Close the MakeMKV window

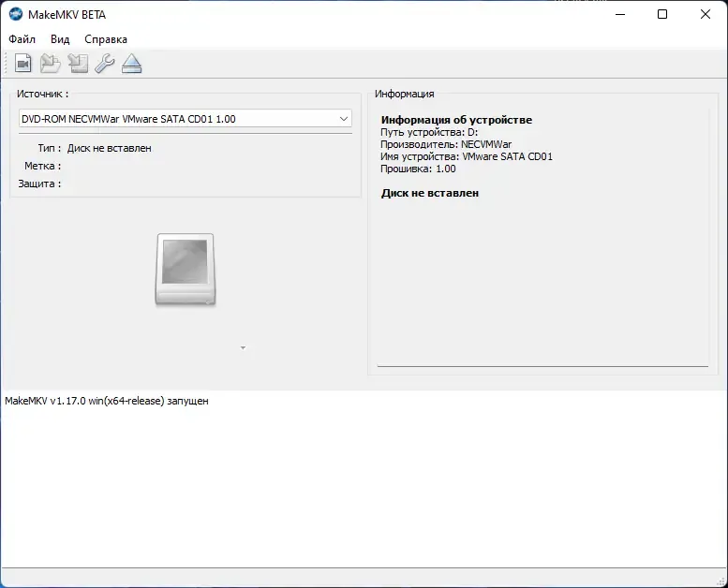coord(706,14)
